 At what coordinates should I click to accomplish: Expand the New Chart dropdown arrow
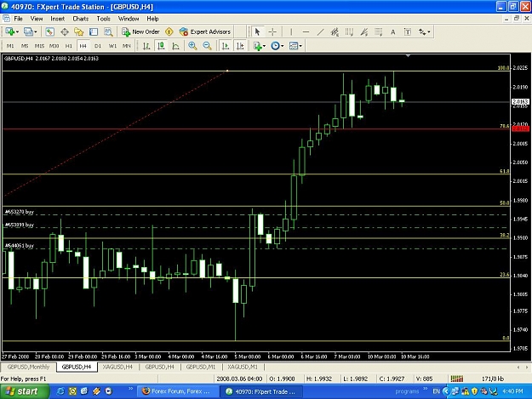coord(17,31)
